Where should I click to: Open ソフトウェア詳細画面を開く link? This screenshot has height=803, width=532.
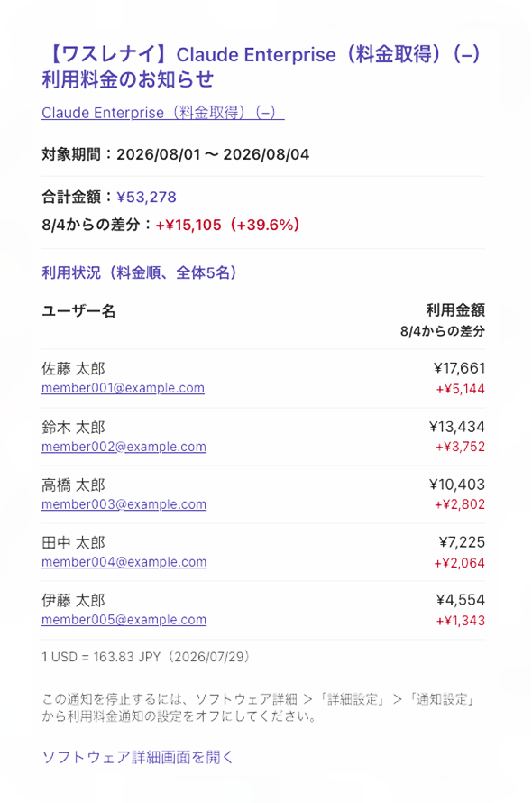point(137,757)
